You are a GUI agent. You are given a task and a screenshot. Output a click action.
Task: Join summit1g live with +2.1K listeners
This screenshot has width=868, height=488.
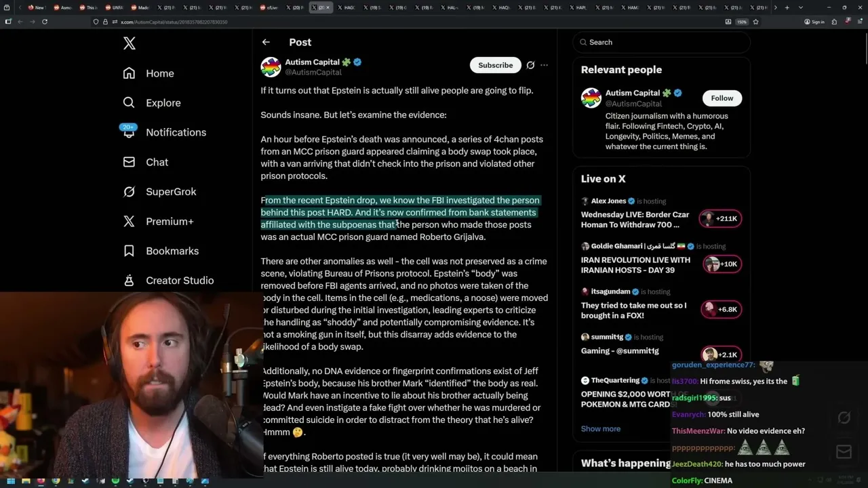tap(720, 354)
